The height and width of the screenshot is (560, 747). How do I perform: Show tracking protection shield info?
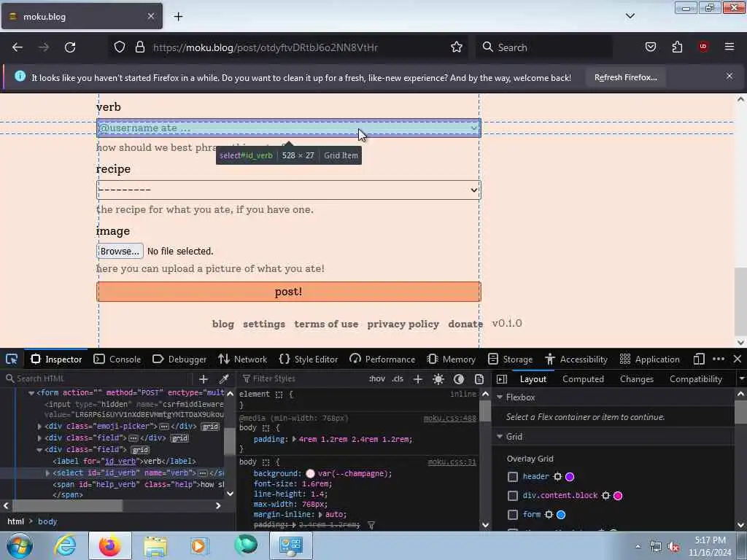coord(120,47)
